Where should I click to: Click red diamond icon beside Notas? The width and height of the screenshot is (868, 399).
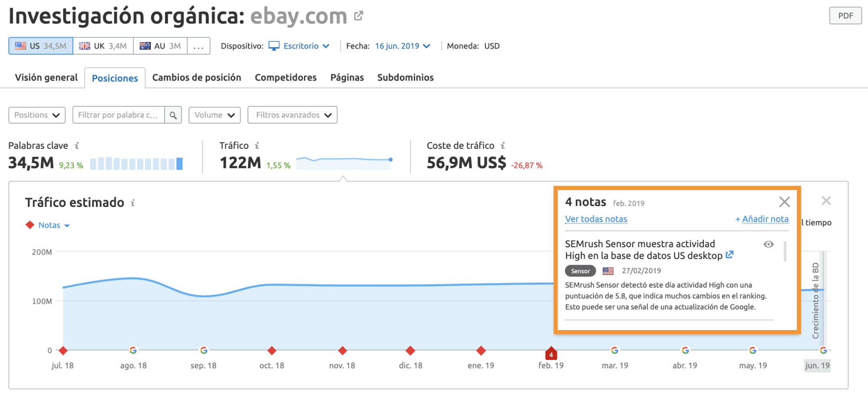click(x=30, y=225)
